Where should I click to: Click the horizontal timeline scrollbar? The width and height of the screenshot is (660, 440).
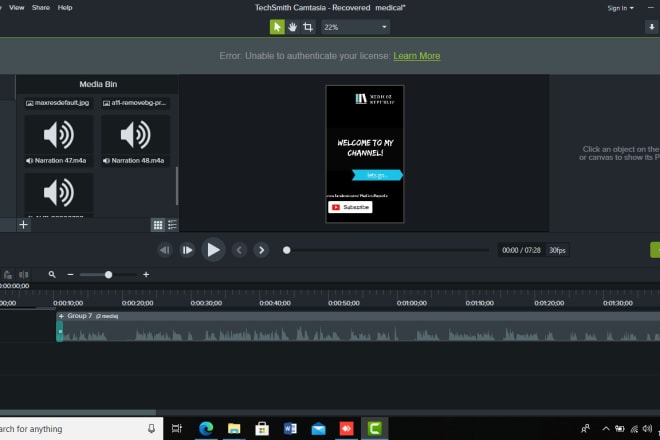point(78,413)
